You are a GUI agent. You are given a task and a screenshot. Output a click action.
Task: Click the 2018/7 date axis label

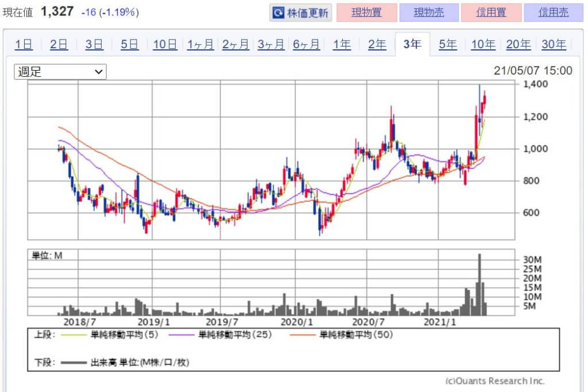[80, 322]
